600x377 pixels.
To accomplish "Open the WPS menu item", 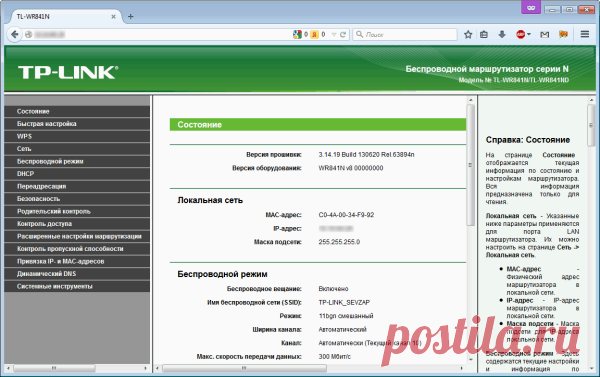I will [77, 136].
